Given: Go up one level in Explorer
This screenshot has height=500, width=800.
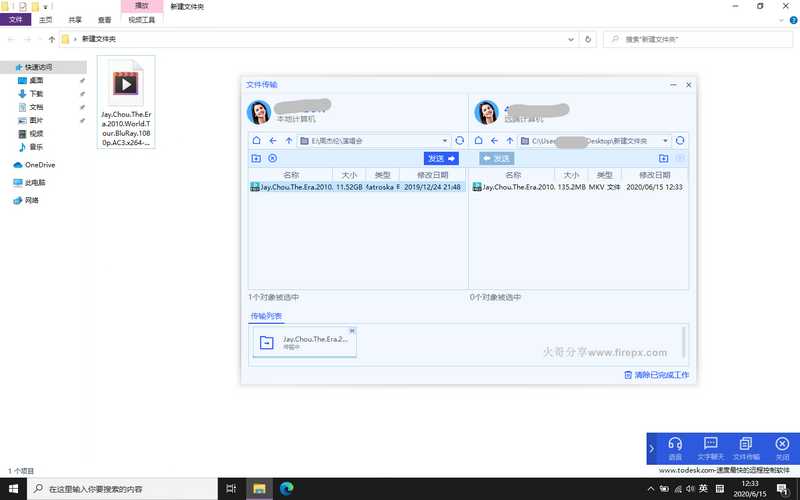Looking at the screenshot, I should tap(52, 39).
